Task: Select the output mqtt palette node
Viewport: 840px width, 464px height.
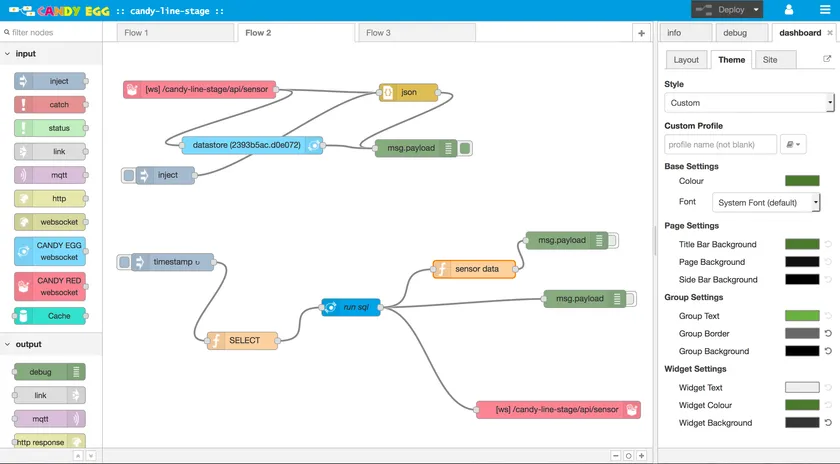Action: pyautogui.click(x=50, y=419)
